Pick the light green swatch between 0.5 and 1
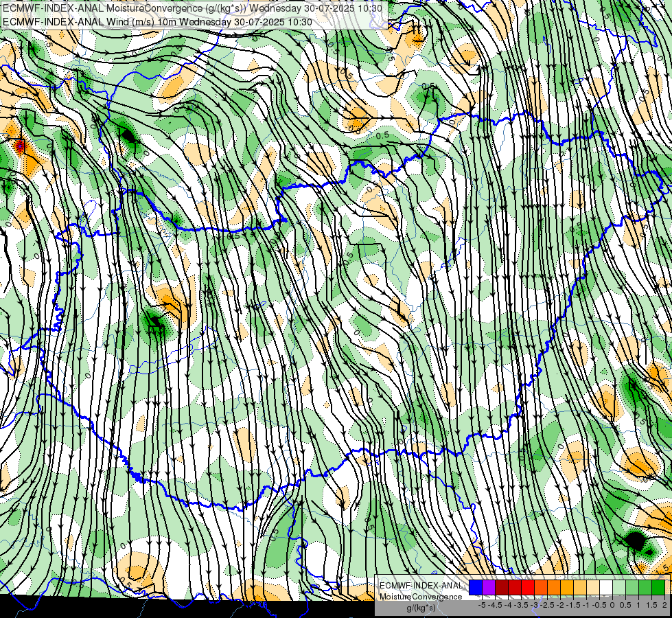672x618 pixels. pyautogui.click(x=632, y=588)
